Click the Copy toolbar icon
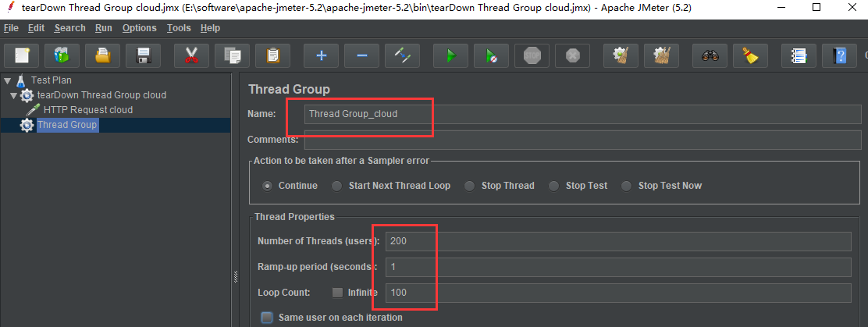 pyautogui.click(x=232, y=55)
